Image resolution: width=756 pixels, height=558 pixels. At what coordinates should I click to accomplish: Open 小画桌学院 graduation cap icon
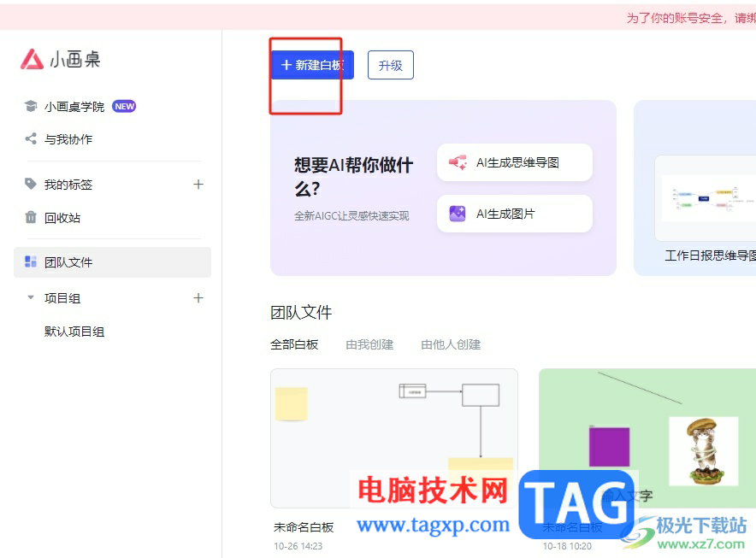[x=31, y=106]
